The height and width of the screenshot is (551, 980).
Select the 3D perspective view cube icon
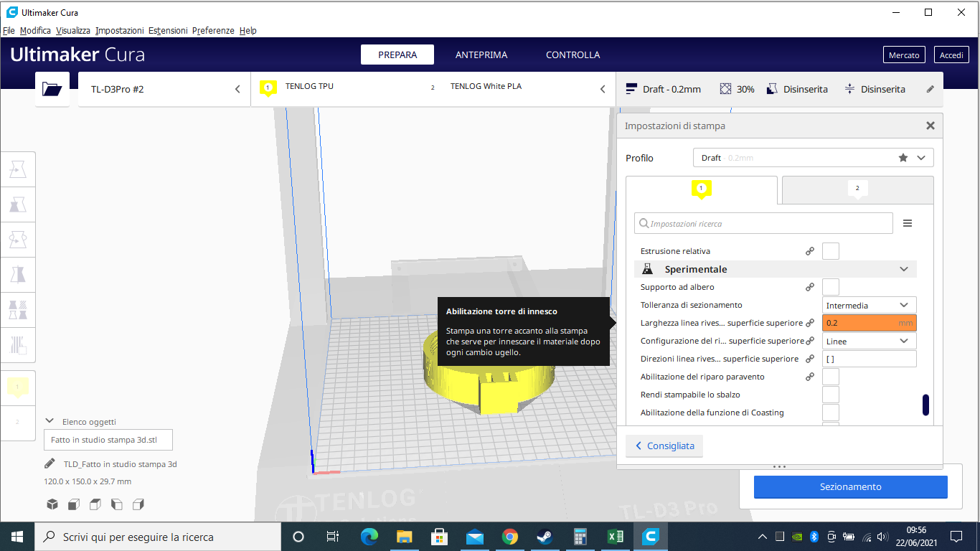(52, 504)
